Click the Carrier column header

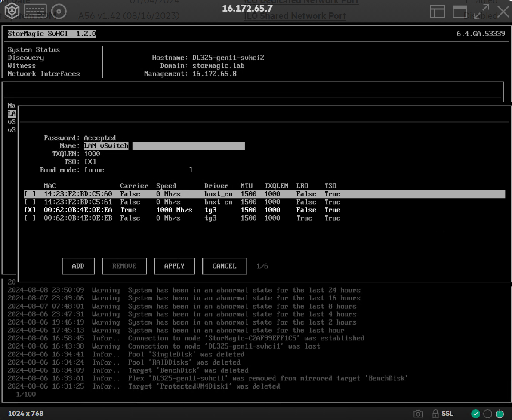134,186
